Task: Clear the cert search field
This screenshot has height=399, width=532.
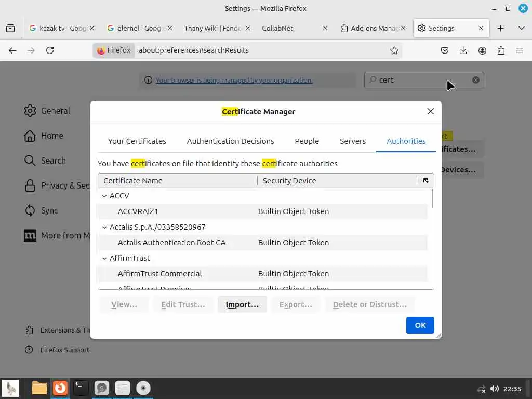Action: coord(476,80)
